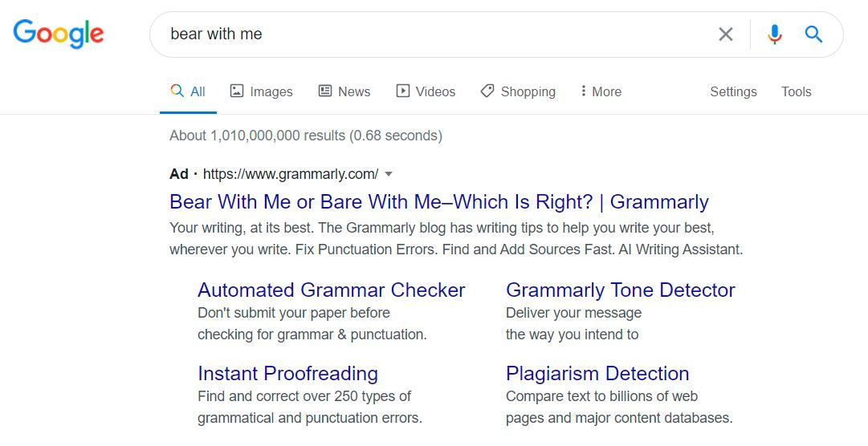Open Instant Proofreading link
The width and height of the screenshot is (868, 446).
pyautogui.click(x=287, y=374)
